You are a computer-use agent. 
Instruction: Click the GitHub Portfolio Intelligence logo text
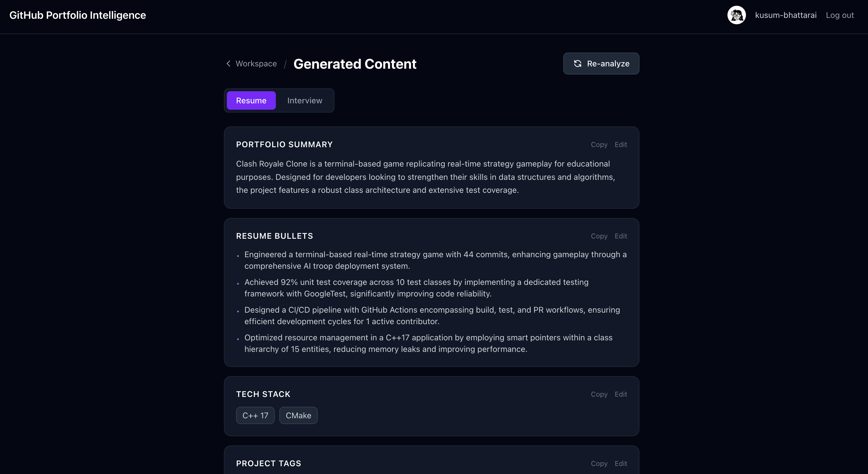pyautogui.click(x=77, y=15)
